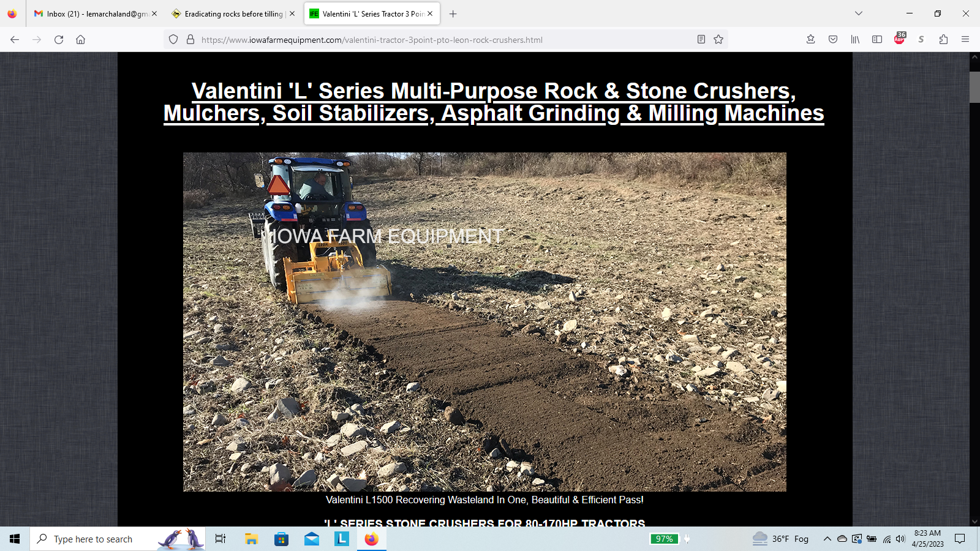Click the Valentini 'L' Series heading link

tap(494, 102)
